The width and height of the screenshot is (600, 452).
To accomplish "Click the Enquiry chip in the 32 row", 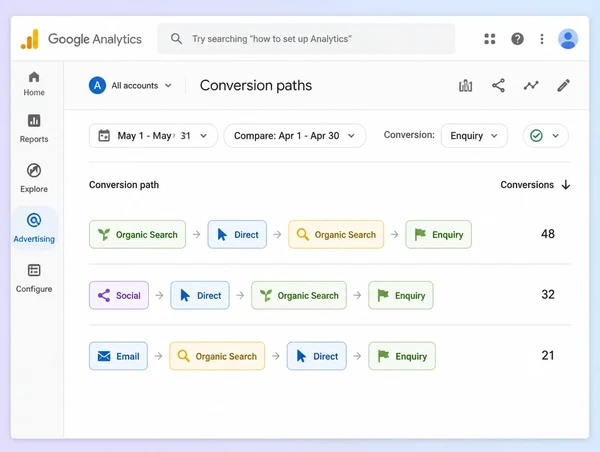I will click(x=401, y=295).
